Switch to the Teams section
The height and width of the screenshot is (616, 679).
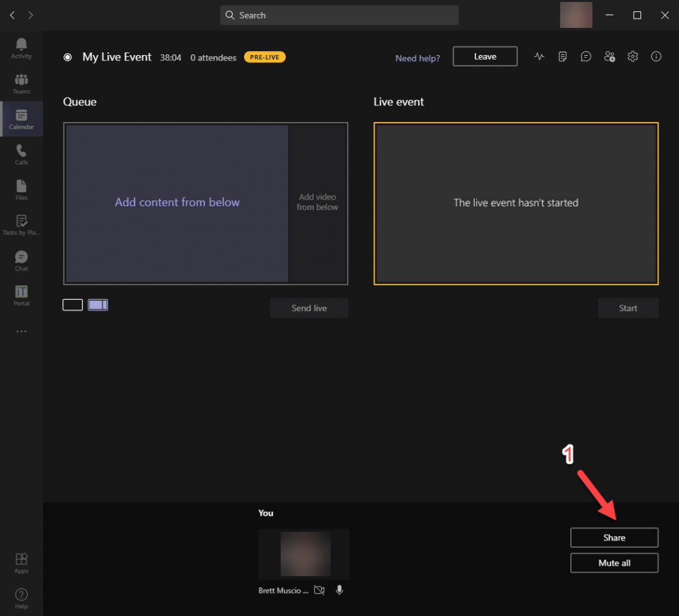[21, 82]
